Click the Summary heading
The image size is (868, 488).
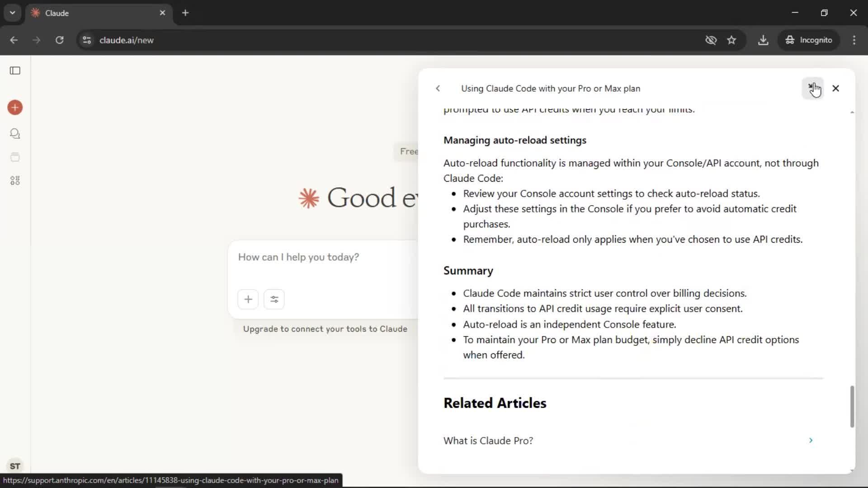pos(468,271)
